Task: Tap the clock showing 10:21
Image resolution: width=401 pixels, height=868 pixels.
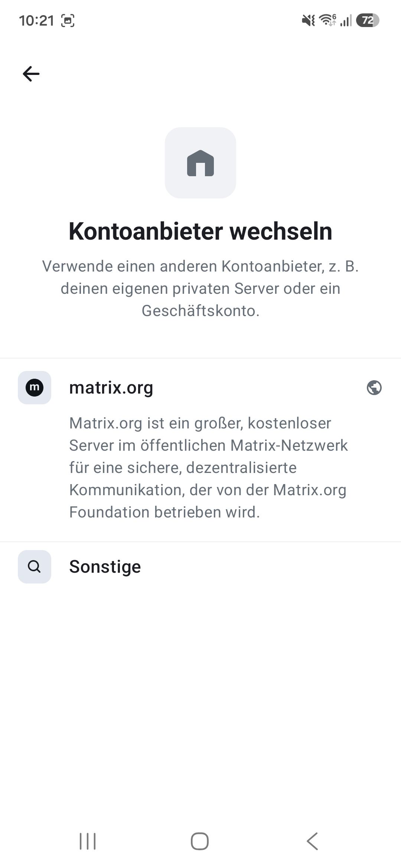Action: tap(36, 21)
